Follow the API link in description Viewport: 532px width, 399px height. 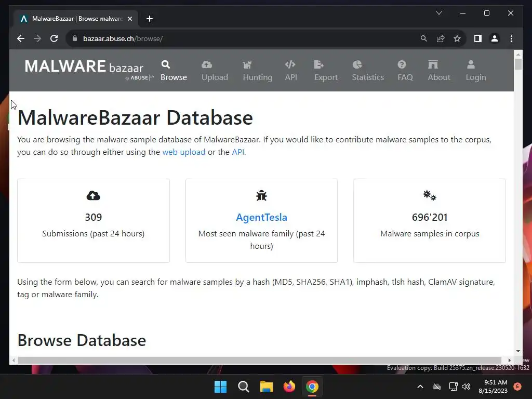click(x=238, y=152)
